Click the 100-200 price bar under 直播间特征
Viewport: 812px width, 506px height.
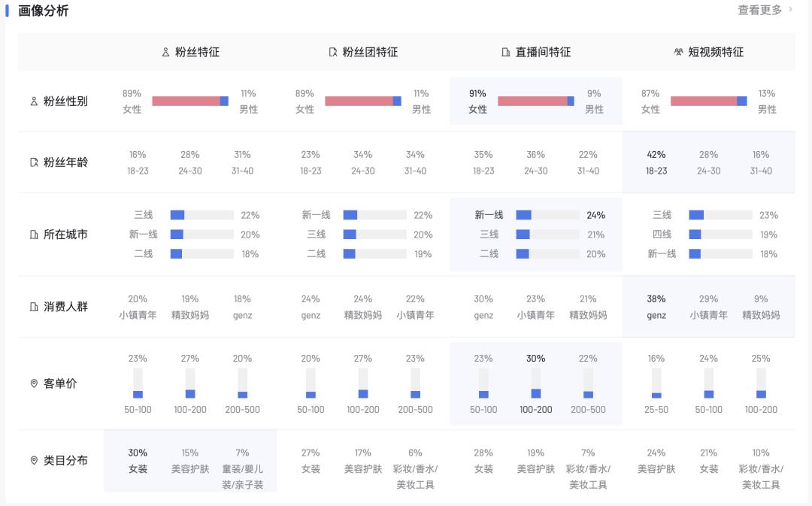pos(535,383)
